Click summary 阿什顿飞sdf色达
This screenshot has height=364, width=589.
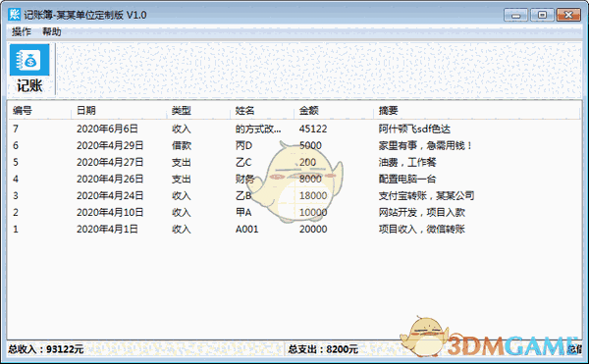[x=414, y=129]
